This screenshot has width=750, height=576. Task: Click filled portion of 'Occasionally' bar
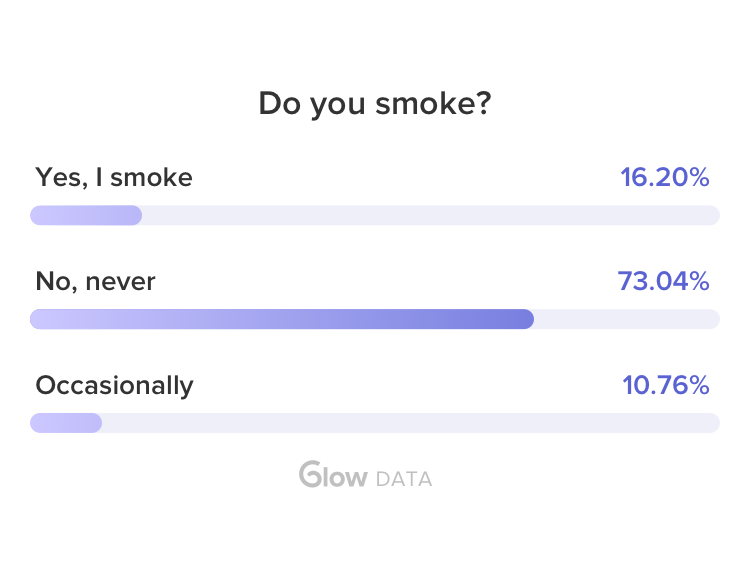pos(66,423)
